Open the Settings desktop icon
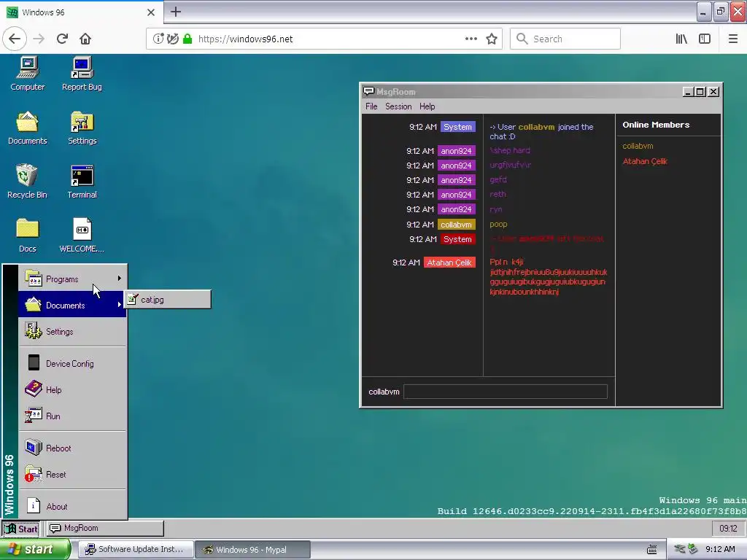 tap(82, 127)
